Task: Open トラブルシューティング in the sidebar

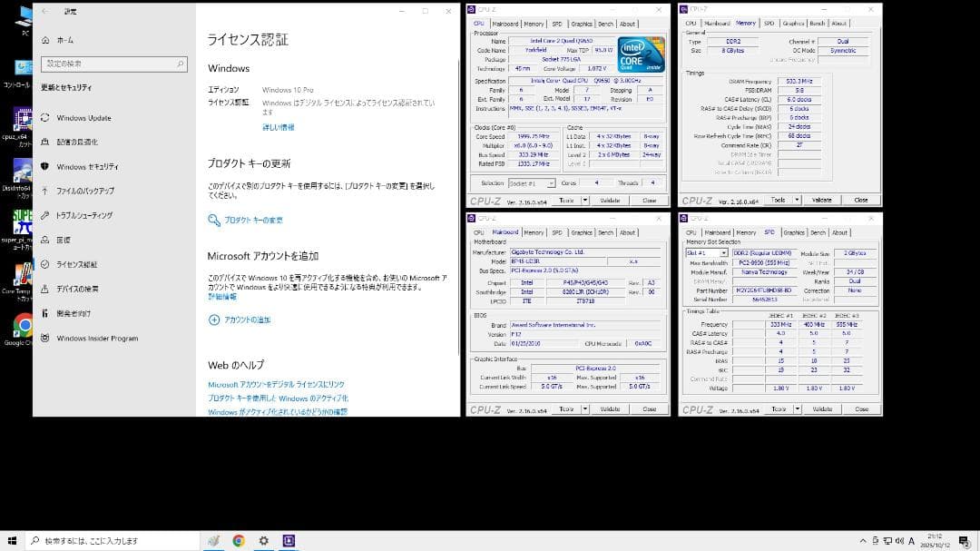Action: point(91,217)
